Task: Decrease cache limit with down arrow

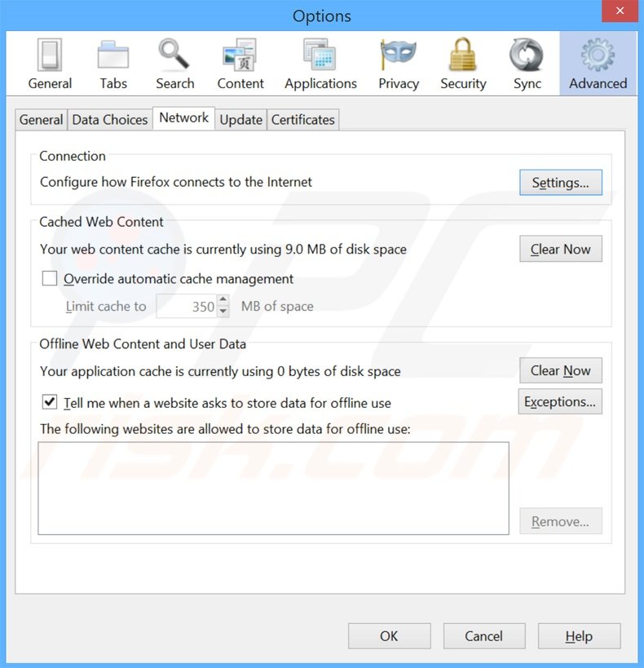Action: [x=223, y=312]
